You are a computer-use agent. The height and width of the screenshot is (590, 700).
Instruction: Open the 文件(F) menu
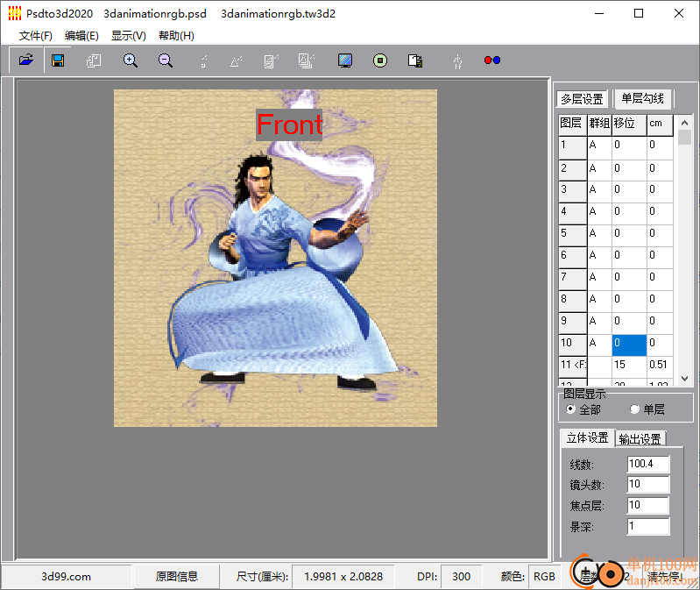(x=36, y=36)
